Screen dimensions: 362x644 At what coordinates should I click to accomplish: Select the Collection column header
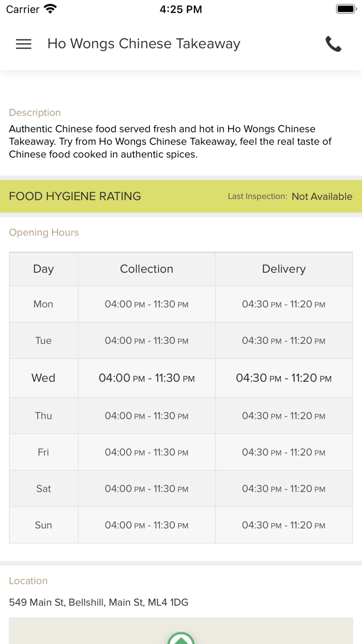(146, 269)
